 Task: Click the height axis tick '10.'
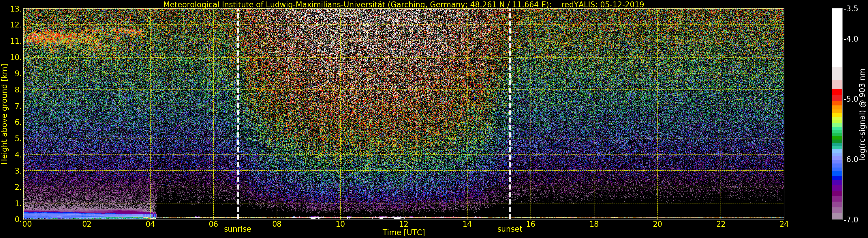16,57
